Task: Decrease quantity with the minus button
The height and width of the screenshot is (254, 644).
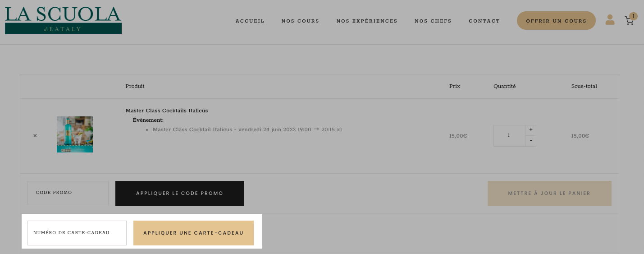Action: 531,141
